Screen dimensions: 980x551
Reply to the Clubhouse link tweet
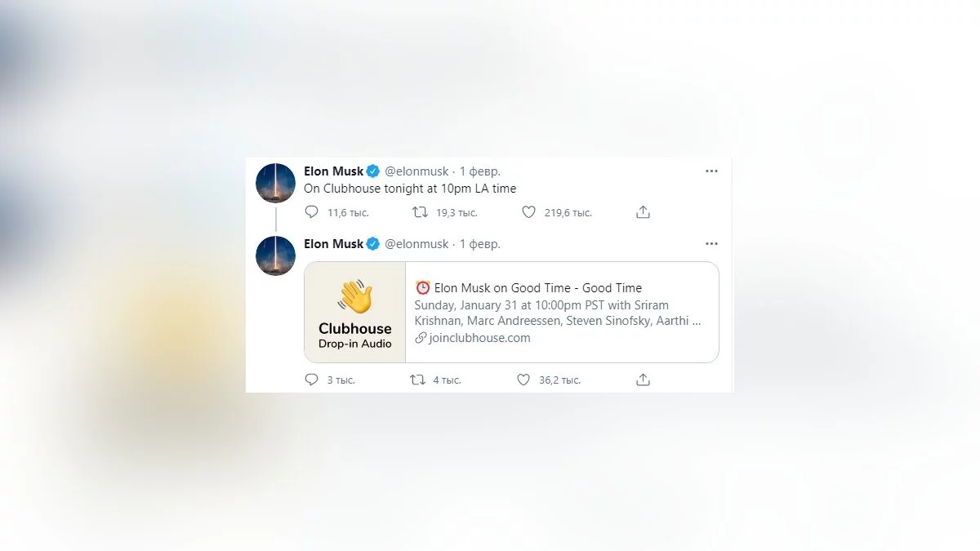click(311, 380)
